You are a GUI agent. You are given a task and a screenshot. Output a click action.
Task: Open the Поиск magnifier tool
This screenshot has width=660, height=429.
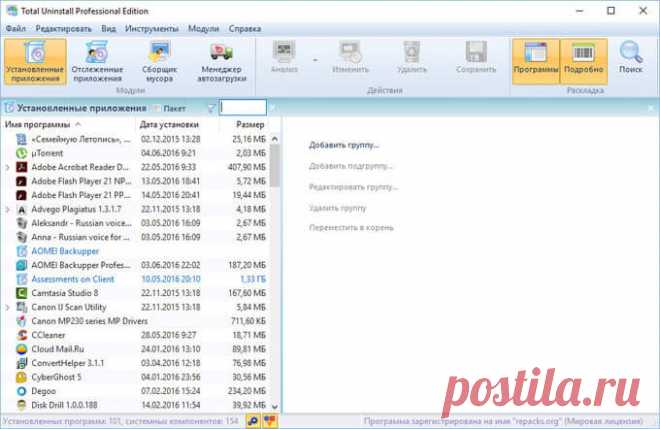(x=631, y=58)
